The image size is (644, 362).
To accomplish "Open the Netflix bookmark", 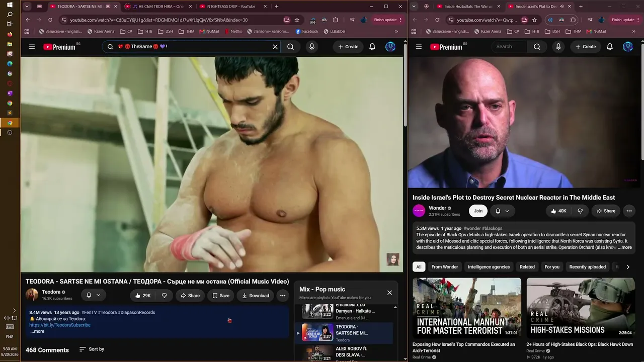I will click(x=232, y=31).
